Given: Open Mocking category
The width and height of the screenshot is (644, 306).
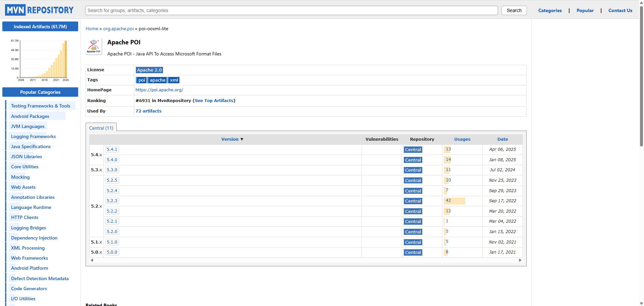Looking at the screenshot, I should [x=20, y=177].
